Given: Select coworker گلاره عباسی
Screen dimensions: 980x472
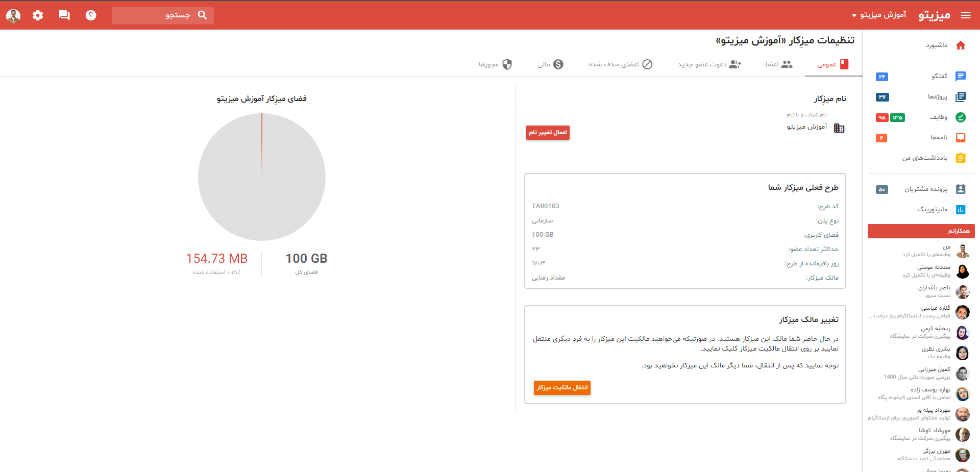Looking at the screenshot, I should click(921, 312).
